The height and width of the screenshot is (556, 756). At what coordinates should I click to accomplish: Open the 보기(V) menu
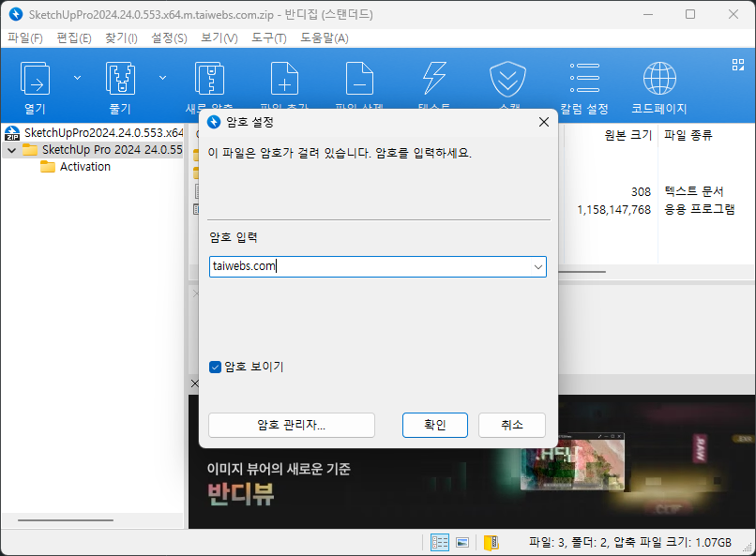(x=219, y=38)
